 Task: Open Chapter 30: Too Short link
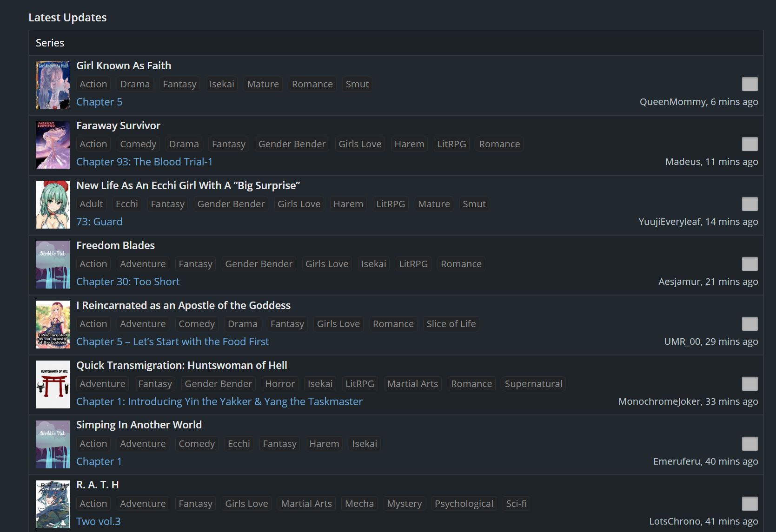[127, 282]
